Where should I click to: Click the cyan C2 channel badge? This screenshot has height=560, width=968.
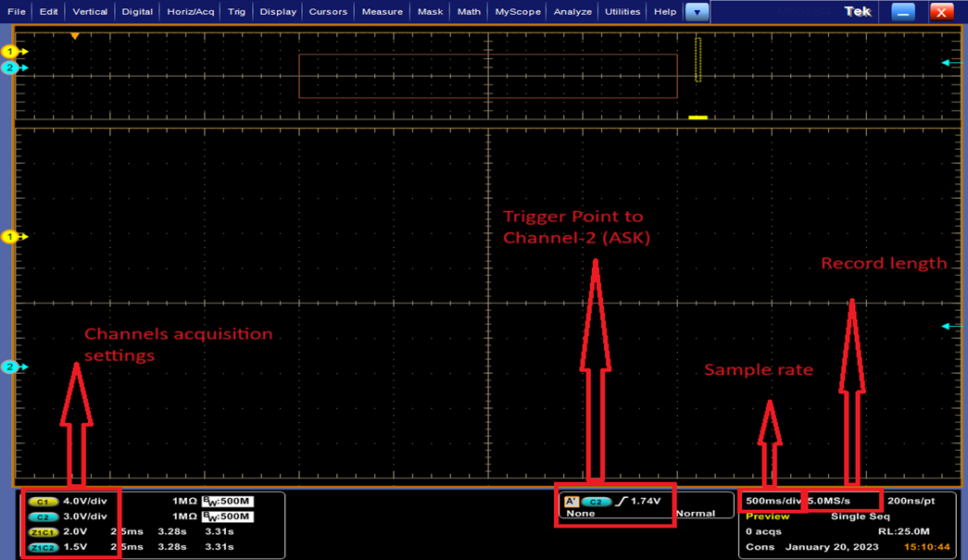[x=41, y=516]
